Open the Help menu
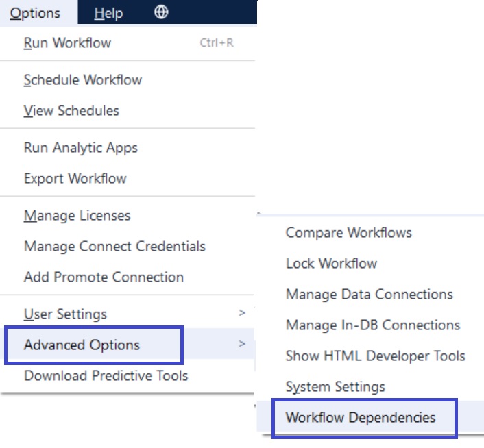 108,13
